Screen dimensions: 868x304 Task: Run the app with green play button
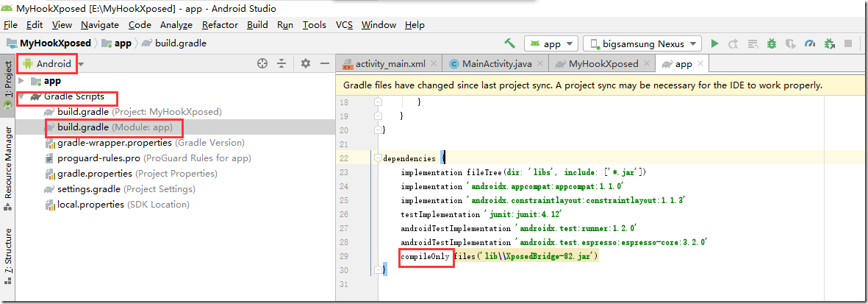tap(714, 43)
